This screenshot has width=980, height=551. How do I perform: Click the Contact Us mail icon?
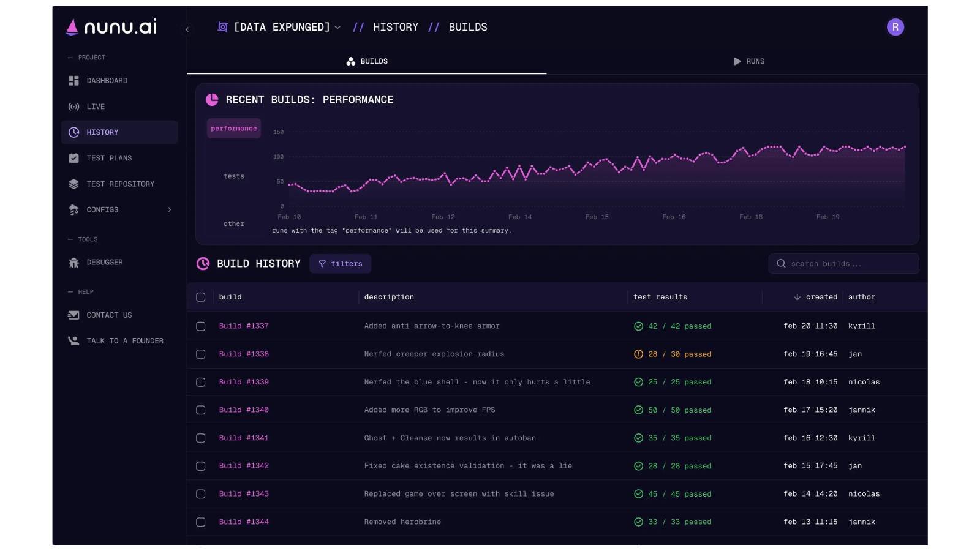coord(73,315)
